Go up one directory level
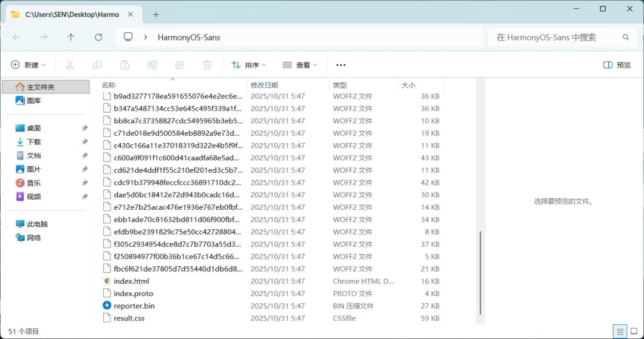The image size is (644, 339). coord(71,37)
